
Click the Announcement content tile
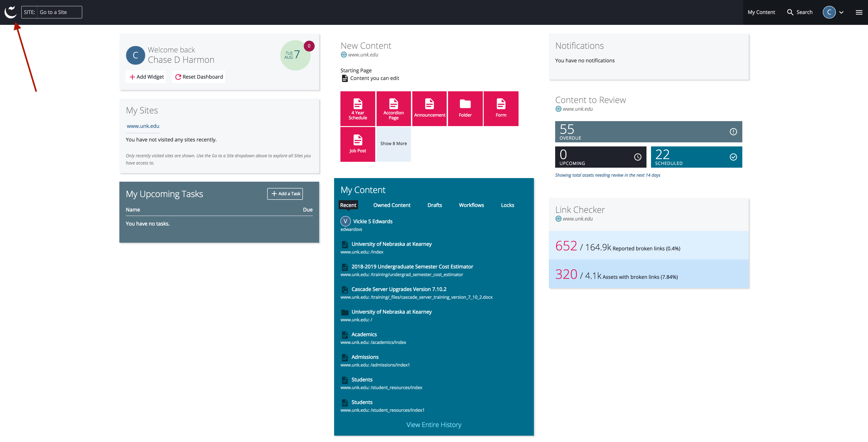click(x=429, y=108)
